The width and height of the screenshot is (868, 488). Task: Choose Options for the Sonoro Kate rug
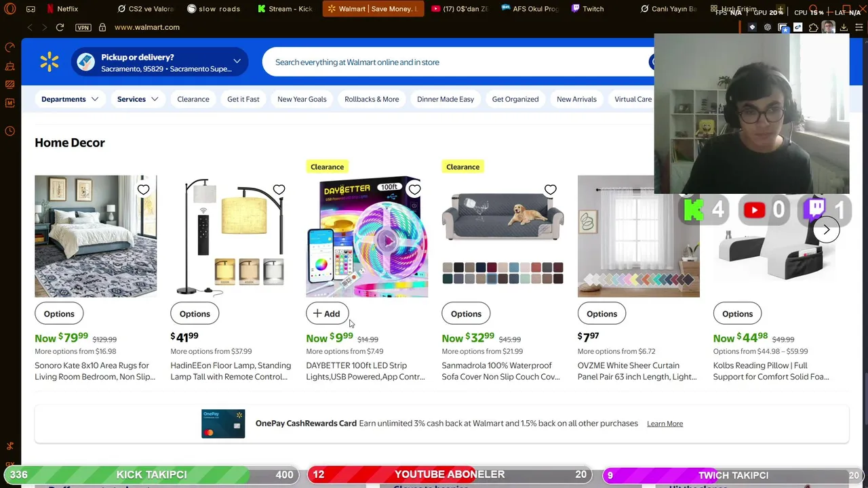(x=59, y=314)
